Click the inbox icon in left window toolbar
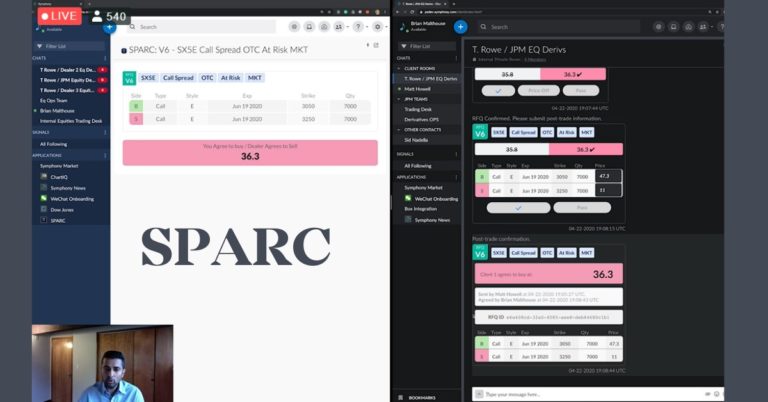 tap(309, 27)
